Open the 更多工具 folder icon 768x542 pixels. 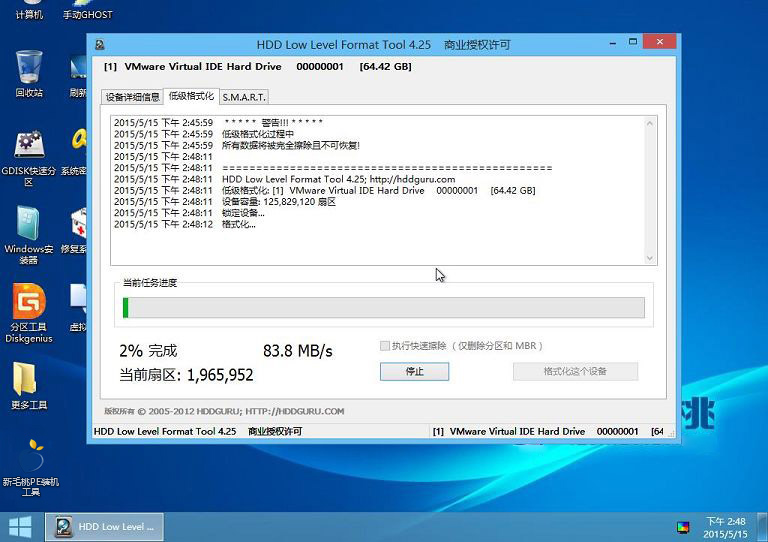click(x=29, y=386)
